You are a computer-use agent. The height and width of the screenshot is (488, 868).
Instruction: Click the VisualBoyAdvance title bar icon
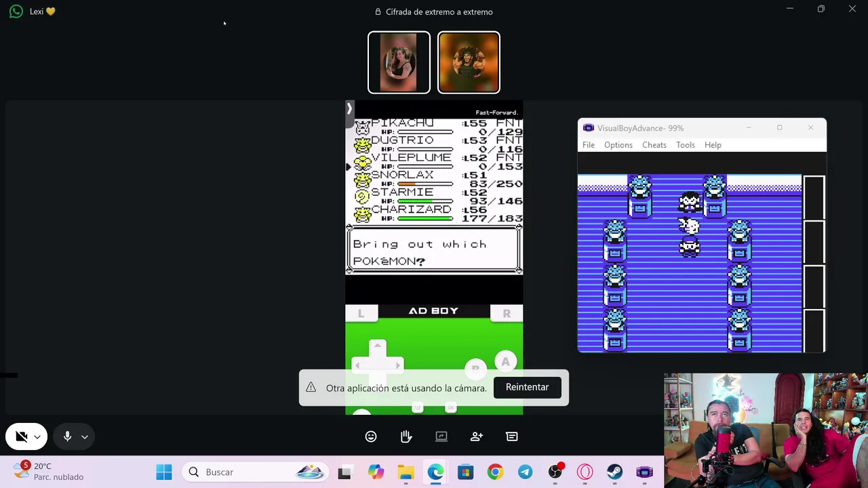coord(588,128)
